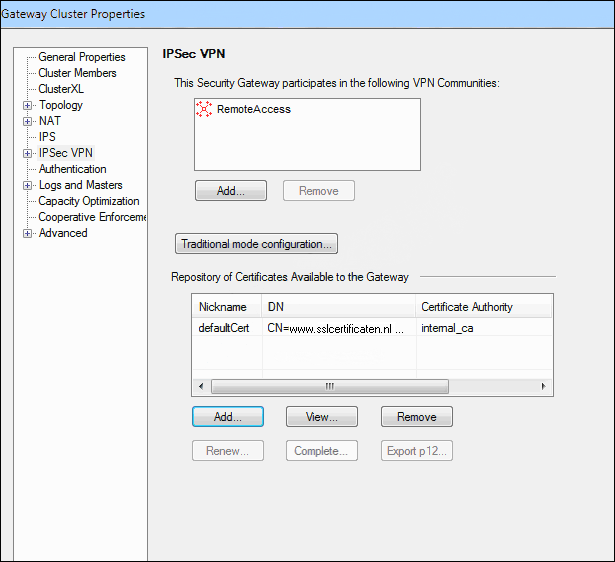Expand Logs and Masters tree node
Viewport: 615px width, 562px height.
click(x=27, y=185)
